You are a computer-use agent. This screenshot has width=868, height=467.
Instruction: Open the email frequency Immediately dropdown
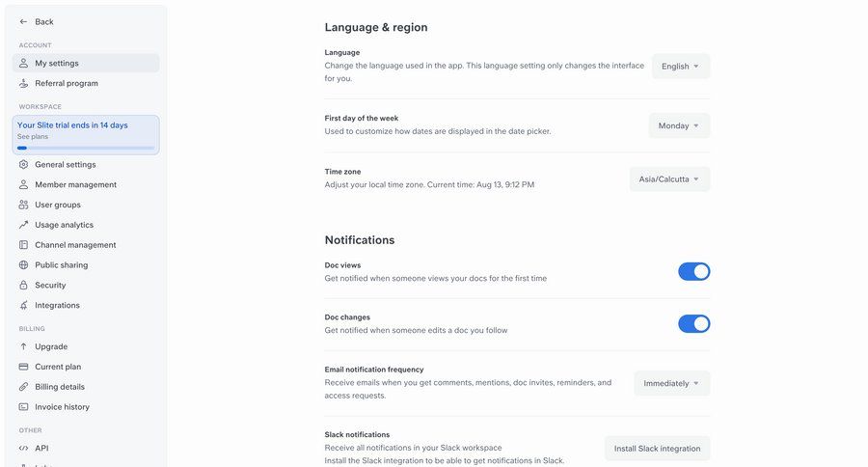(671, 383)
